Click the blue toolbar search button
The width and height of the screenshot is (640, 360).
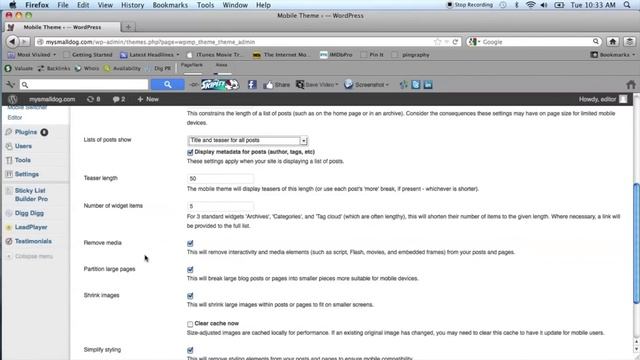(x=167, y=84)
